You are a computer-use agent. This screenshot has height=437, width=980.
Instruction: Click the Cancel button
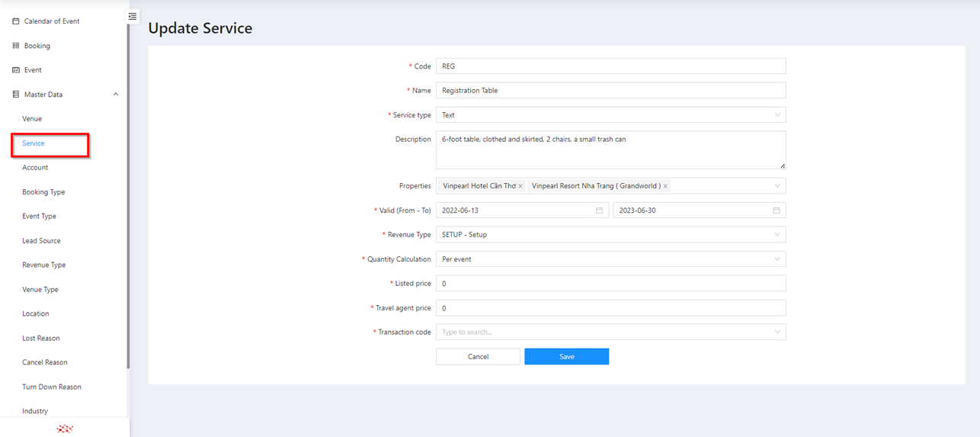[x=478, y=357]
